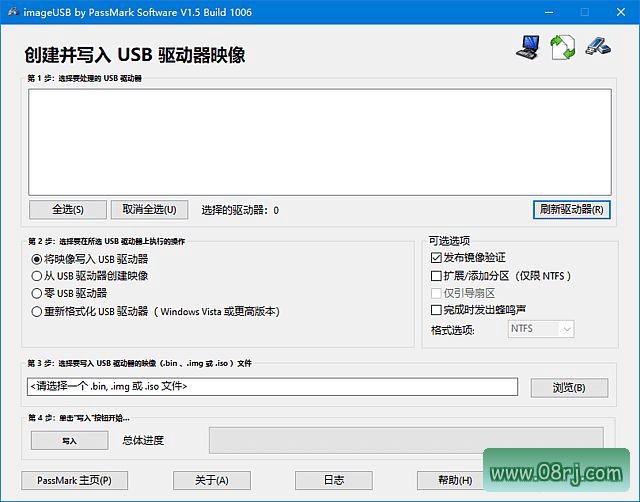Click the '可选选项' group label
The height and width of the screenshot is (502, 640).
pos(449,241)
